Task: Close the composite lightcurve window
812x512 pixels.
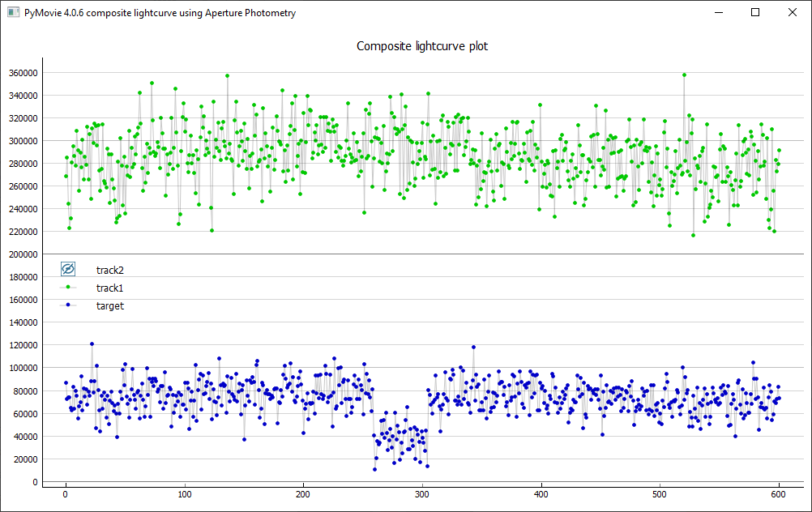Action: 793,13
